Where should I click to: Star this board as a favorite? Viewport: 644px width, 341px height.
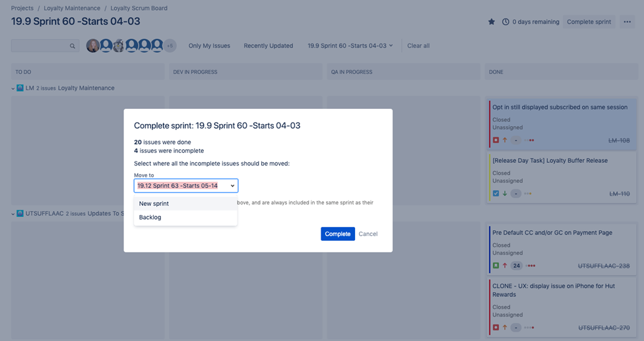click(x=491, y=22)
